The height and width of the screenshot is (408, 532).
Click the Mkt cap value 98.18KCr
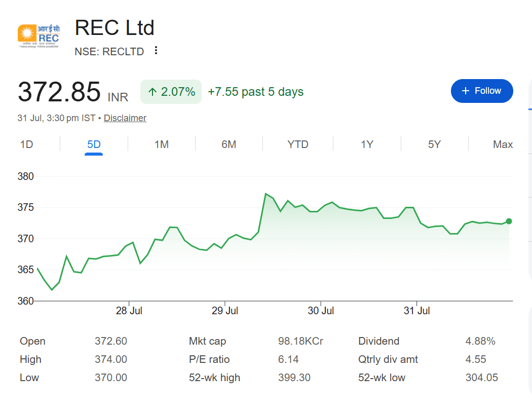click(x=300, y=341)
